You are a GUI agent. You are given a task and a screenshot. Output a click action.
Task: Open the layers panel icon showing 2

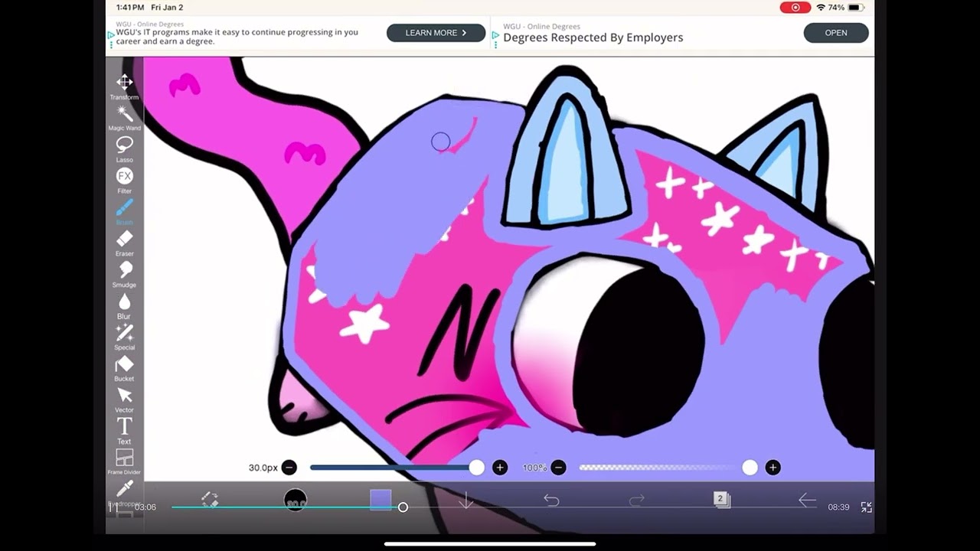722,500
